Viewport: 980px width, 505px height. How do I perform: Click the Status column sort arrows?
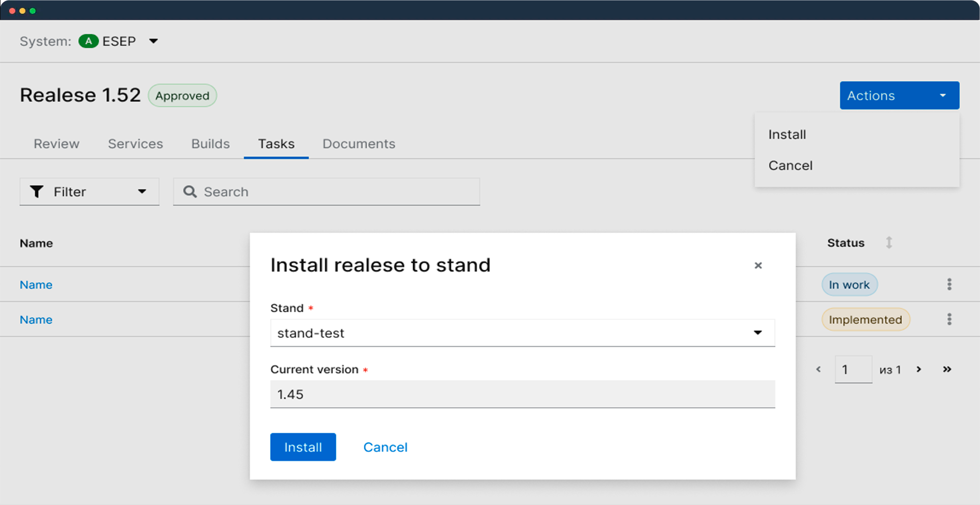(889, 243)
